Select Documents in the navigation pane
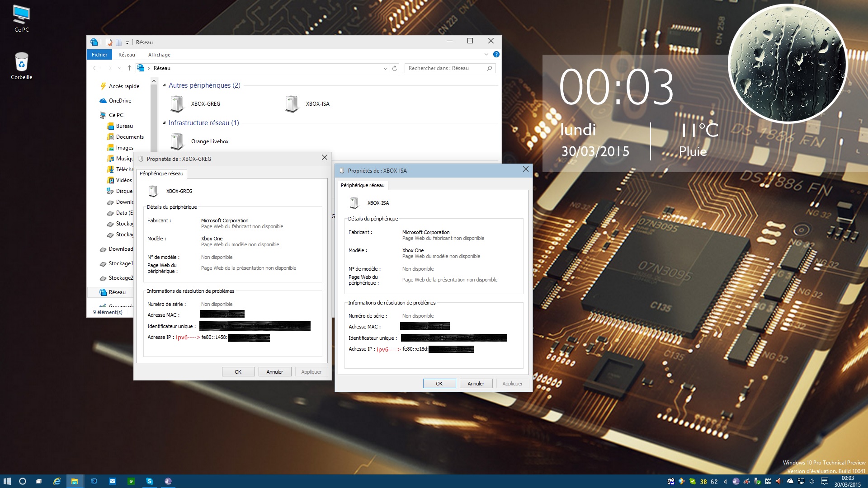Viewport: 868px width, 488px height. tap(129, 137)
